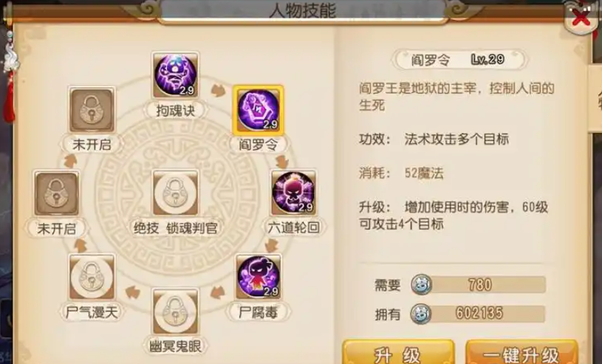Click the 尸腐毒 skill name label

[259, 312]
